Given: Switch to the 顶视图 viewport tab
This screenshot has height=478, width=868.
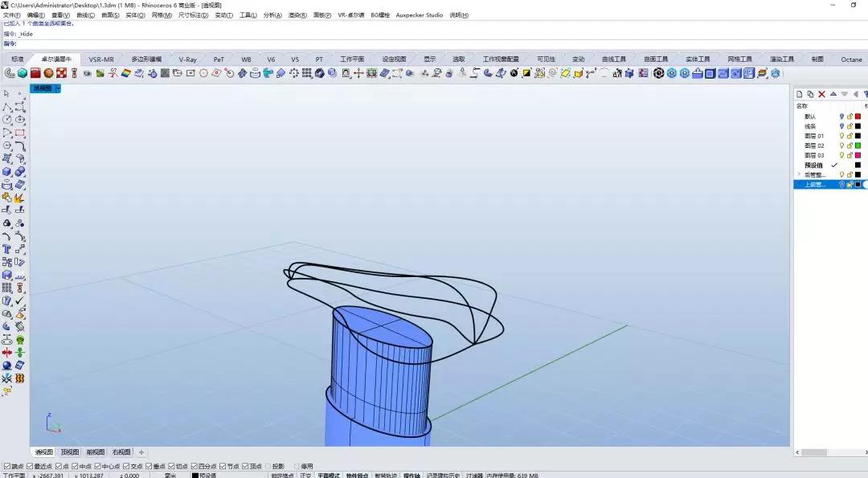Looking at the screenshot, I should point(70,452).
